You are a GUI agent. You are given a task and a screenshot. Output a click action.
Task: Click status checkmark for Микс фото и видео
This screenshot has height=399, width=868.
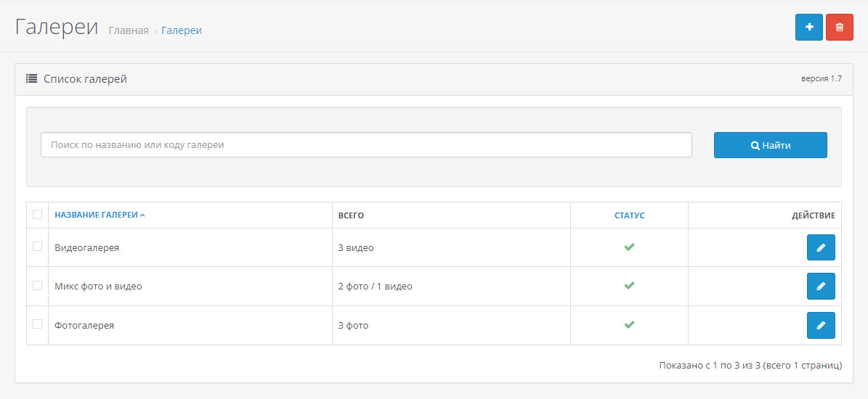coord(629,286)
